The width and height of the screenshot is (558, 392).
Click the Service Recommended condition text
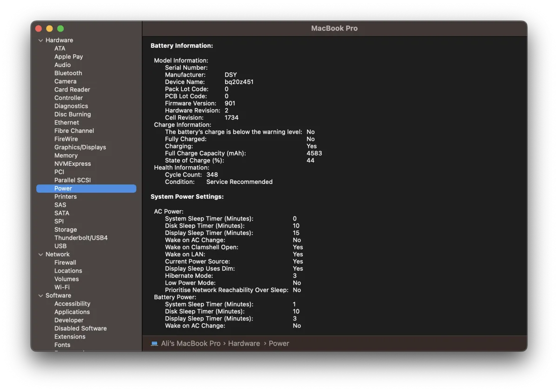pyautogui.click(x=239, y=182)
